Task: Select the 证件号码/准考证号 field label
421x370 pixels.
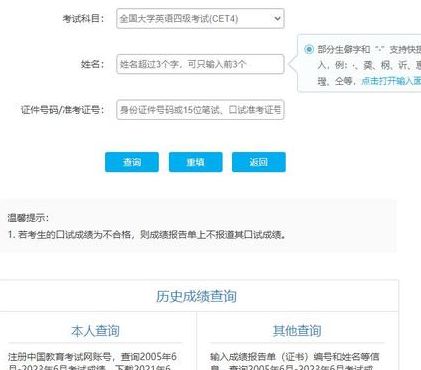Action: pyautogui.click(x=63, y=109)
